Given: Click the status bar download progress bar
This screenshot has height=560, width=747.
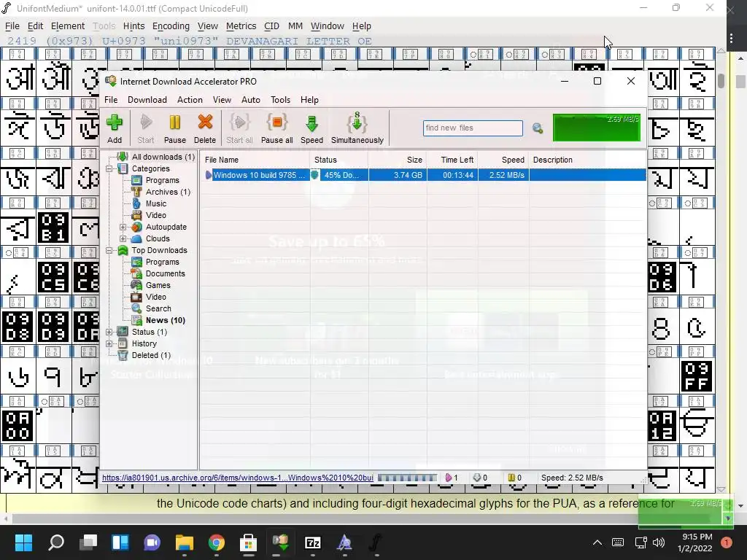Looking at the screenshot, I should (407, 478).
